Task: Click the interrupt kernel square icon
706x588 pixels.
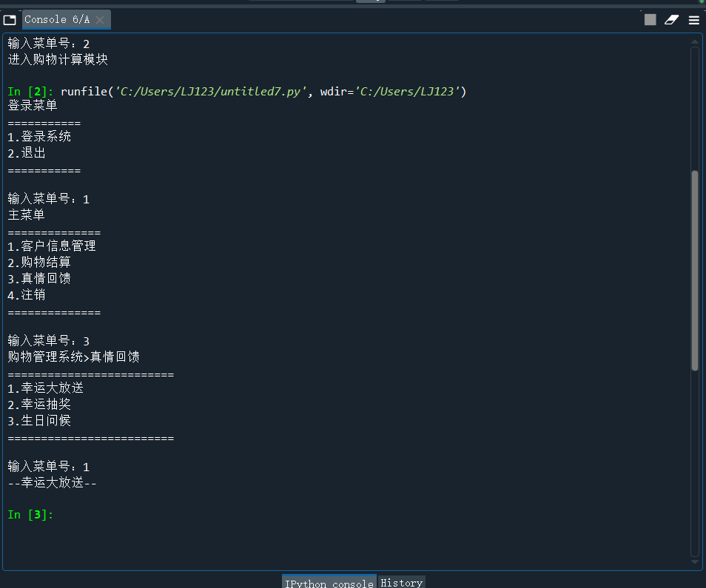Action: (650, 20)
